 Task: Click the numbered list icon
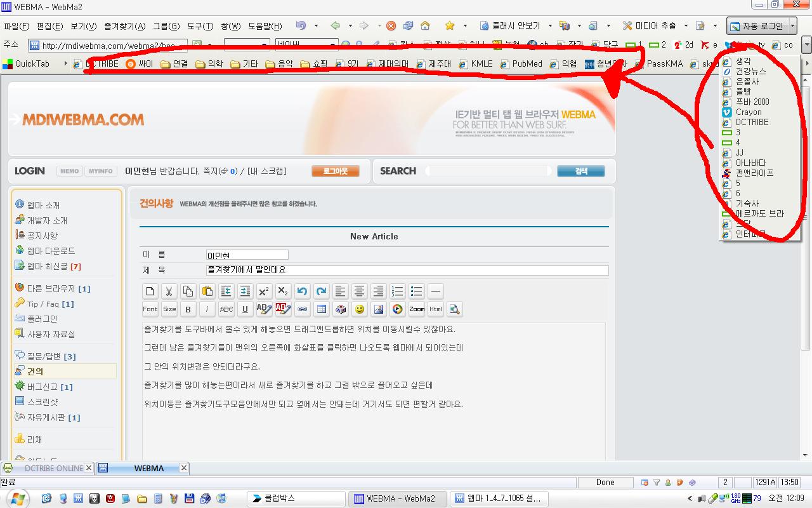[397, 291]
